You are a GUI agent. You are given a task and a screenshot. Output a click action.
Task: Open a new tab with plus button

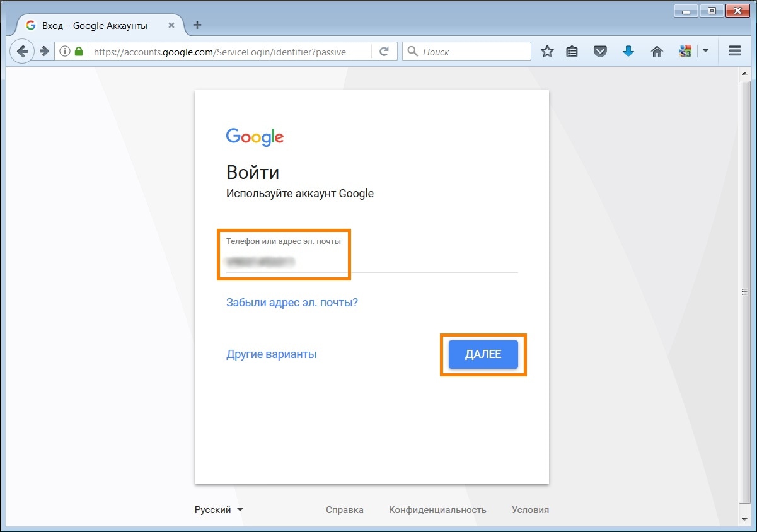197,25
